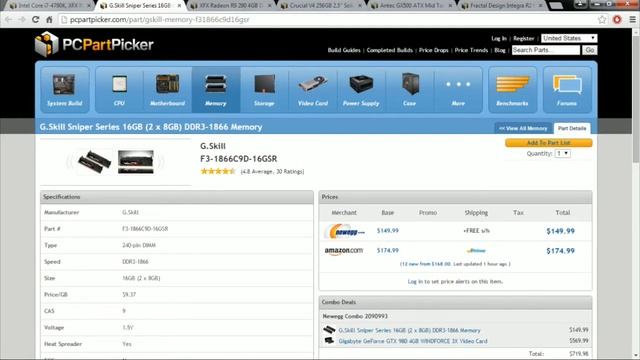Screen dimensions: 640x360
Task: Open the Build Guides link
Action: click(x=344, y=50)
